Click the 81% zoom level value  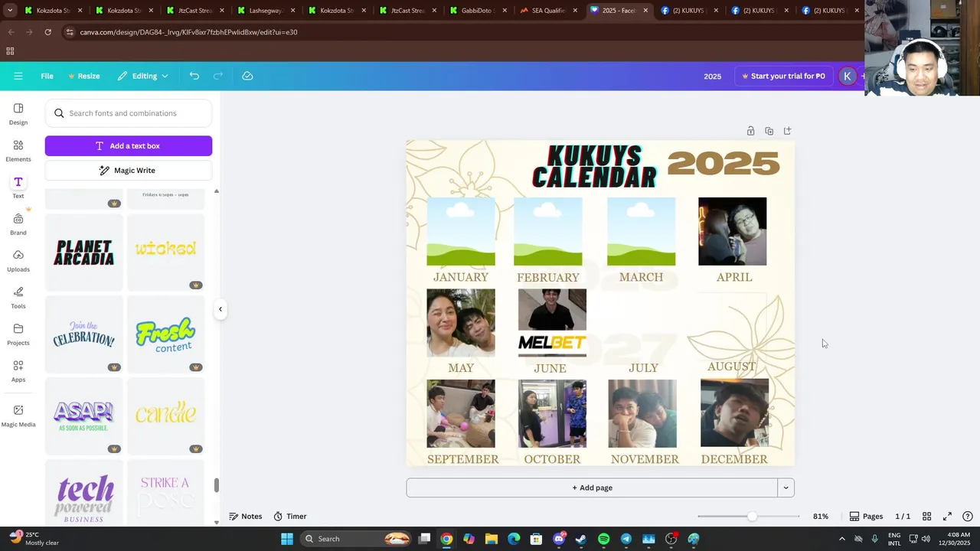click(820, 517)
